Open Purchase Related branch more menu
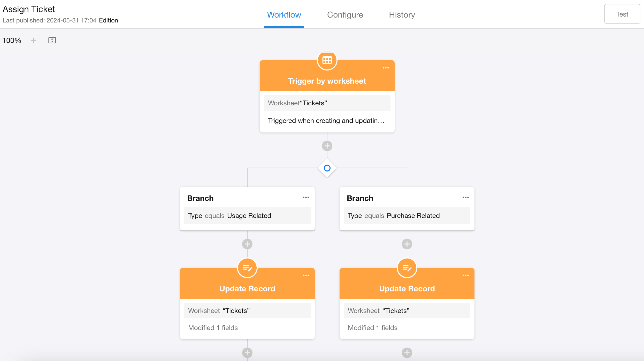The width and height of the screenshot is (644, 361). coord(465,198)
